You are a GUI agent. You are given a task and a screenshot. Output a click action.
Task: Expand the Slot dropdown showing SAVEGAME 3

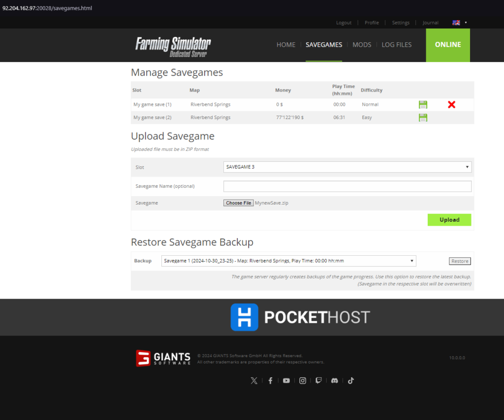click(x=347, y=167)
